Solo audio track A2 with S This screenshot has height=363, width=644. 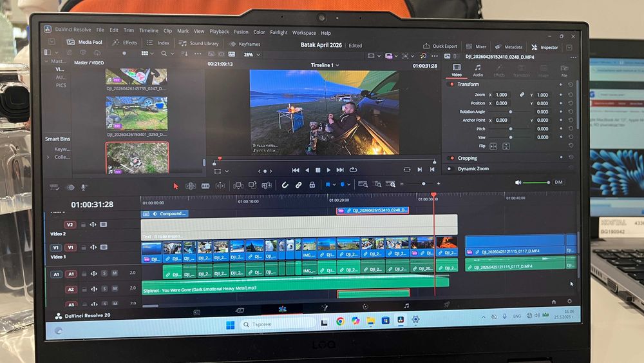[x=104, y=289]
